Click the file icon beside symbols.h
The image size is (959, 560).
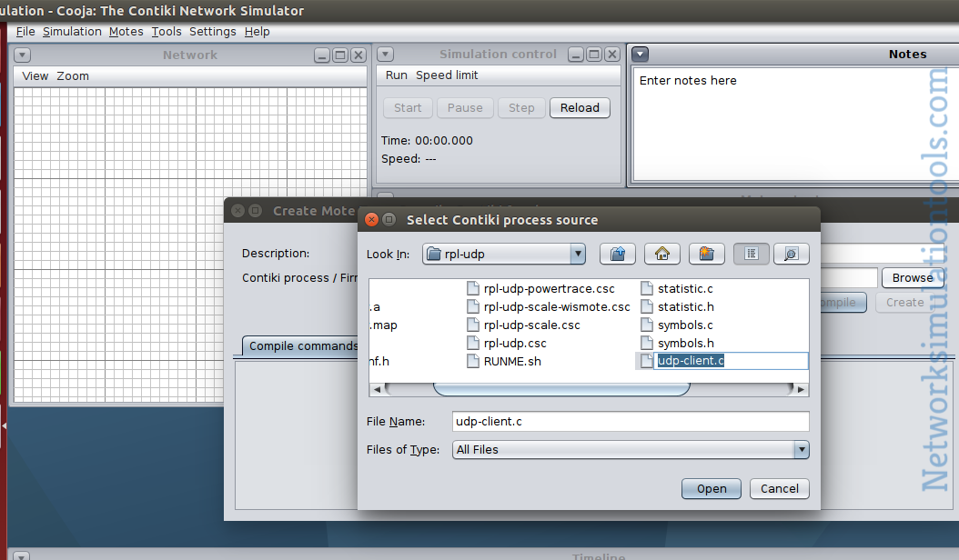(647, 343)
